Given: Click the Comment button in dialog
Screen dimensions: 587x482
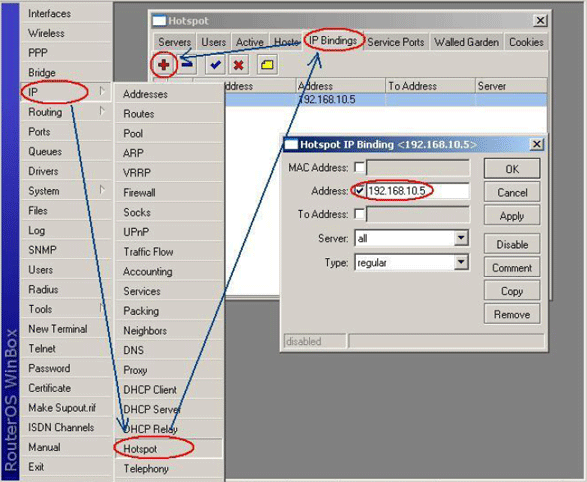Looking at the screenshot, I should pyautogui.click(x=512, y=268).
